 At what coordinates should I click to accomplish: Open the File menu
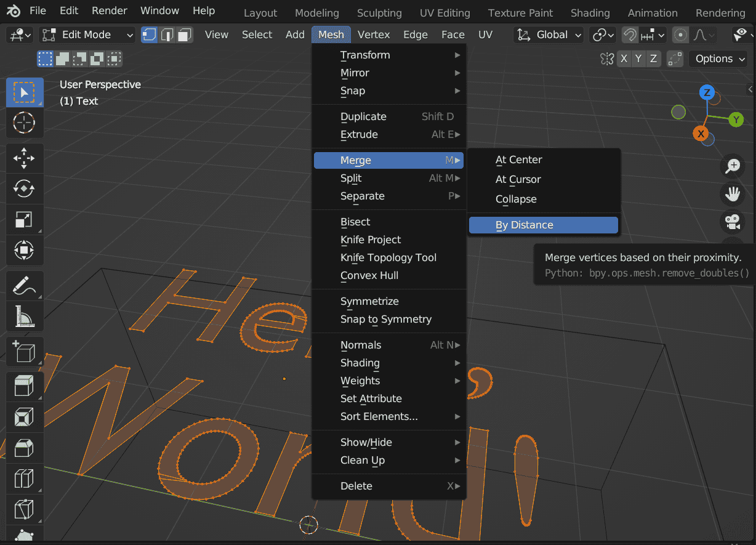[38, 10]
